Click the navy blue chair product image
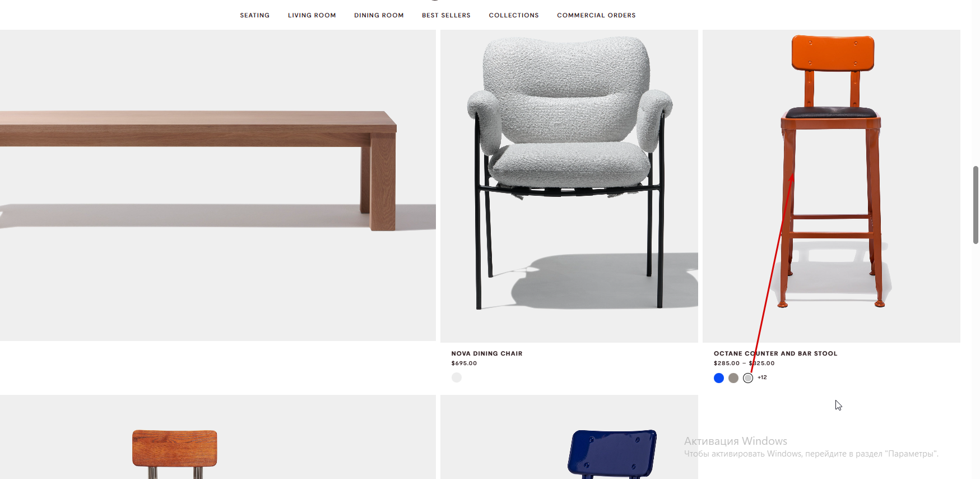 [x=569, y=437]
